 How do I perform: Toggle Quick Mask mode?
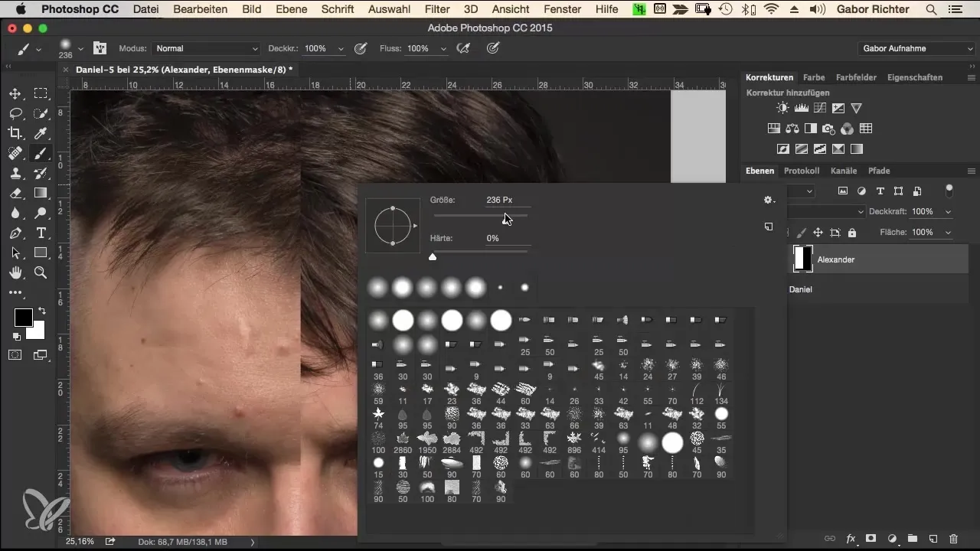15,354
